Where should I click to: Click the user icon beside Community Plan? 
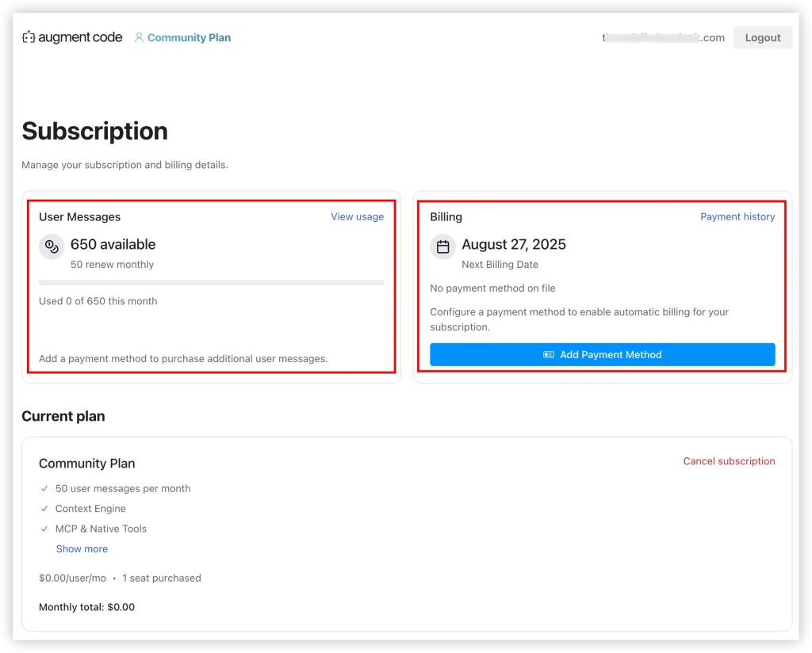(139, 37)
